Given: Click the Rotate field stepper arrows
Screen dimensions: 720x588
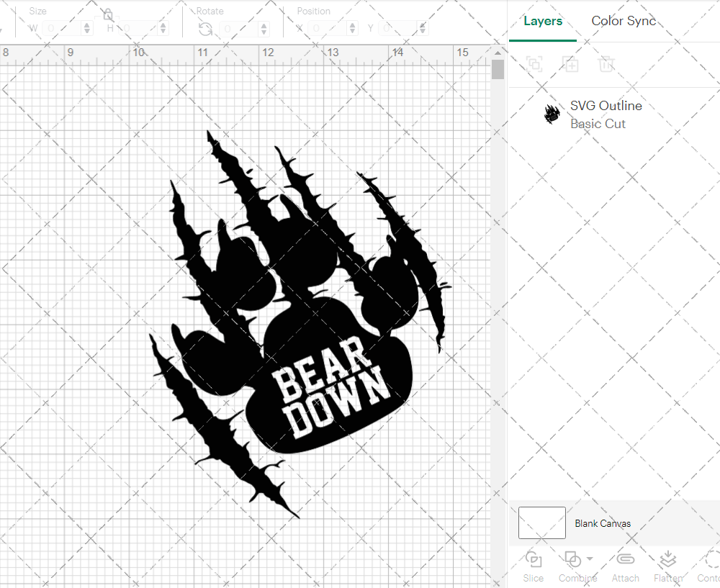Looking at the screenshot, I should (264, 29).
